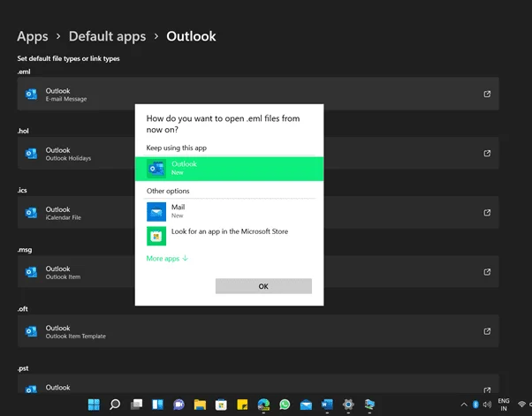The height and width of the screenshot is (416, 532).
Task: Open external-link icon for .pst row
Action: pyautogui.click(x=487, y=390)
